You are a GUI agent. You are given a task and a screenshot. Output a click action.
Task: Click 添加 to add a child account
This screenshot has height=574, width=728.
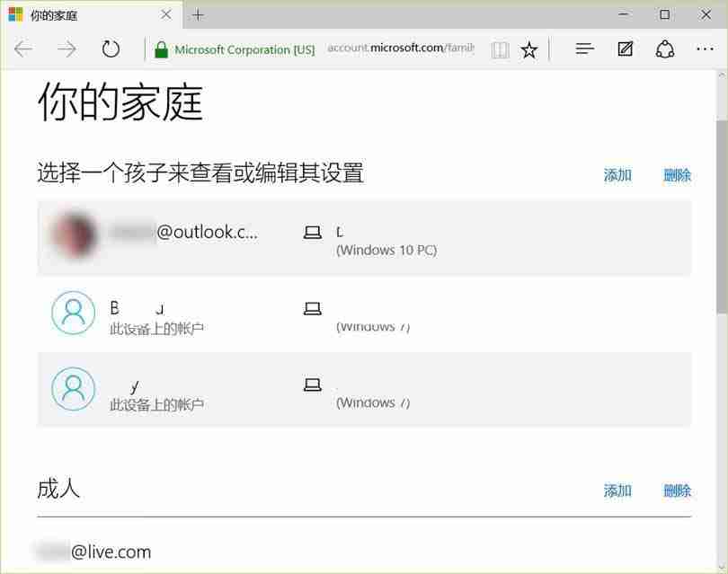pos(617,175)
